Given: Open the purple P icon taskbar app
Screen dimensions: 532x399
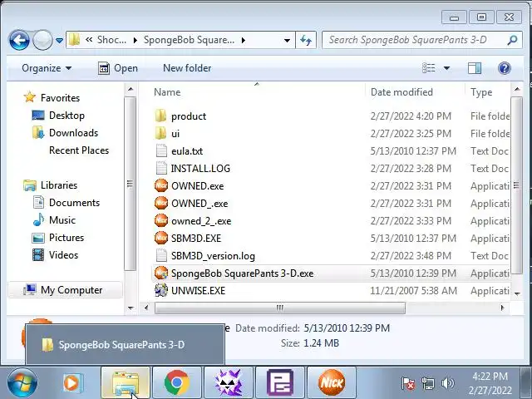Looking at the screenshot, I should coord(280,382).
